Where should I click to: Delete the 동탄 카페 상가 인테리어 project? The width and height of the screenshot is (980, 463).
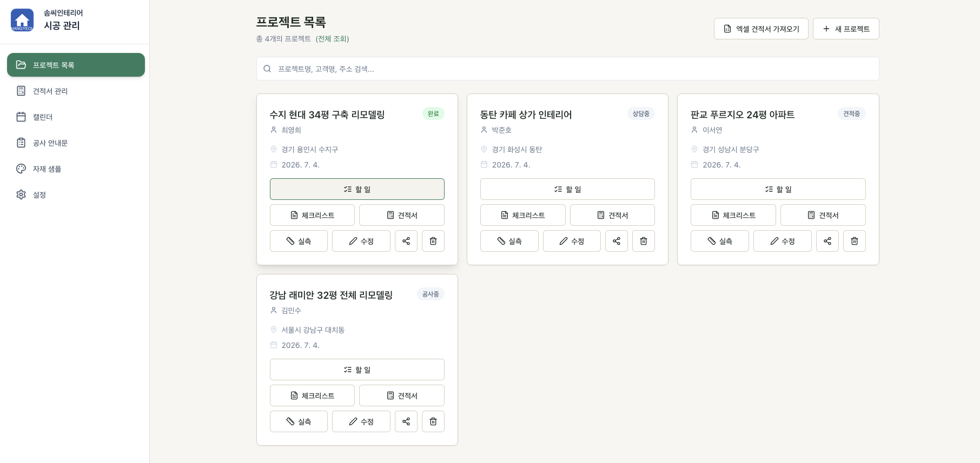[644, 241]
